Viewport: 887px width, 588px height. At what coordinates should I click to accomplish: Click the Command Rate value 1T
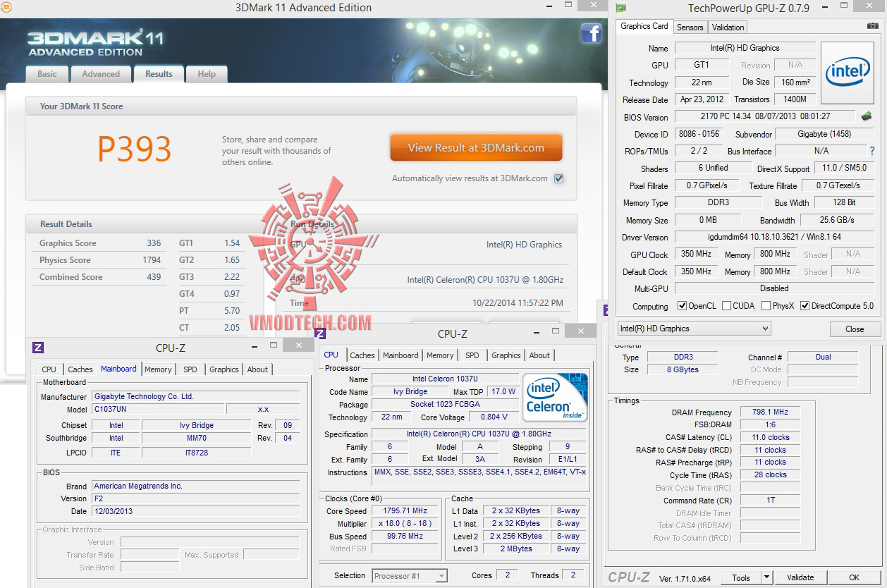pyautogui.click(x=771, y=501)
